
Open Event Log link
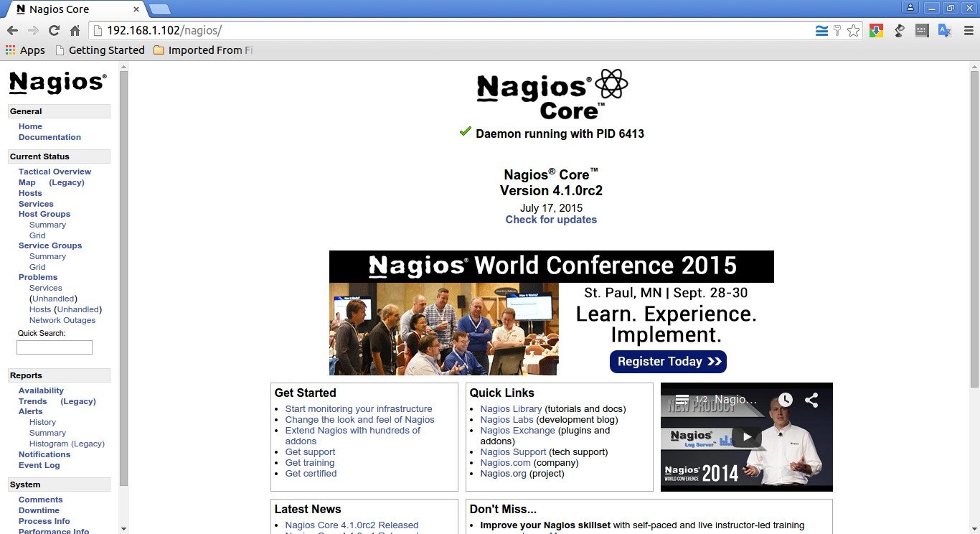39,465
